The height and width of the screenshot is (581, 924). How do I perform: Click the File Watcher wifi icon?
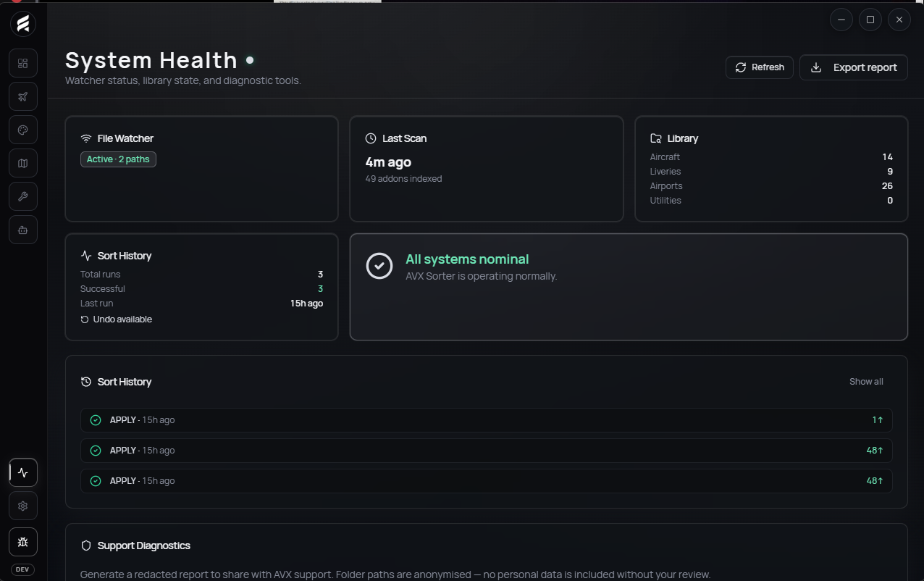pos(86,138)
